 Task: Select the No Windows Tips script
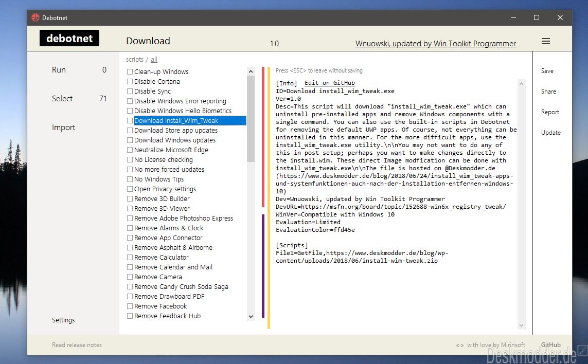click(158, 179)
